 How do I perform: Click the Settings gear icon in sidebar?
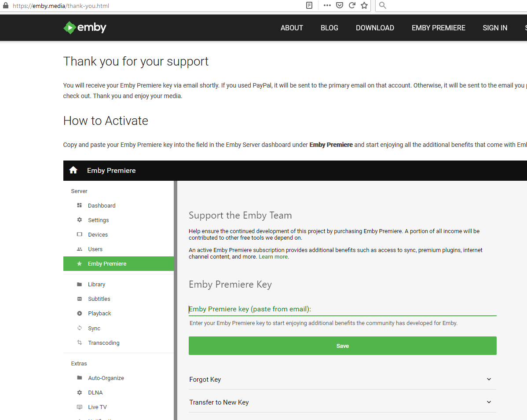[x=80, y=220]
